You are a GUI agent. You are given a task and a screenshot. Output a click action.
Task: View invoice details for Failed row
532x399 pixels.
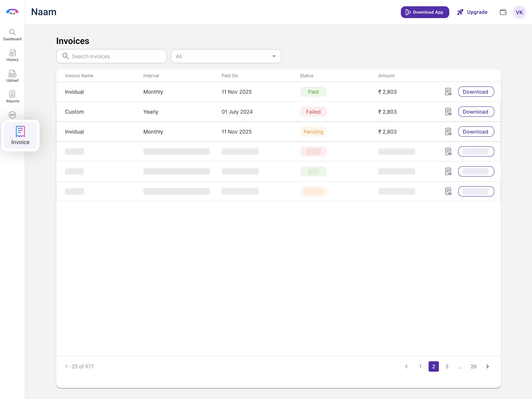pos(448,112)
